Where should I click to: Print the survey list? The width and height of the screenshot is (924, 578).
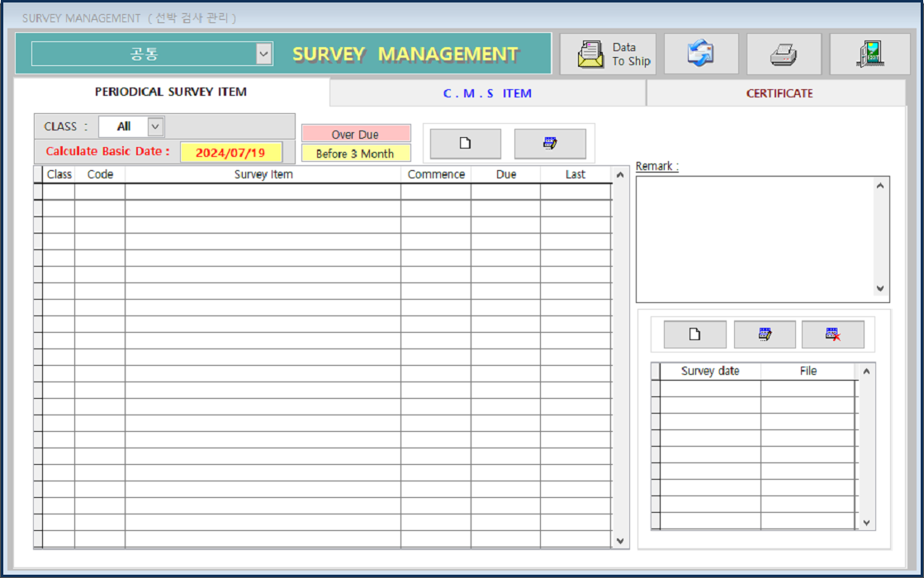784,54
